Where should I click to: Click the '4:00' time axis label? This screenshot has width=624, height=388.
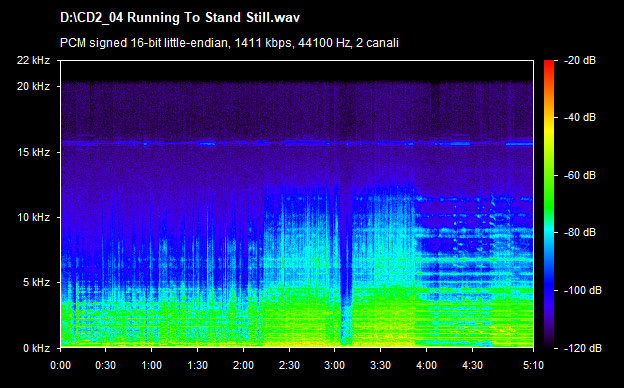pyautogui.click(x=426, y=365)
